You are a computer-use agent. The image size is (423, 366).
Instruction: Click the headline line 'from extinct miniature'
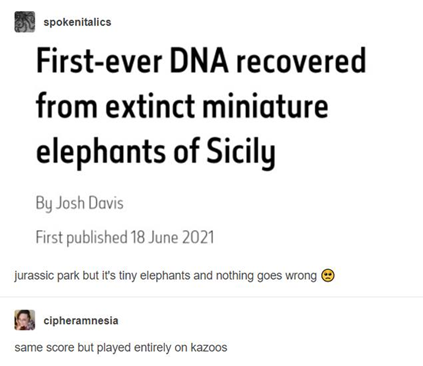coord(182,106)
